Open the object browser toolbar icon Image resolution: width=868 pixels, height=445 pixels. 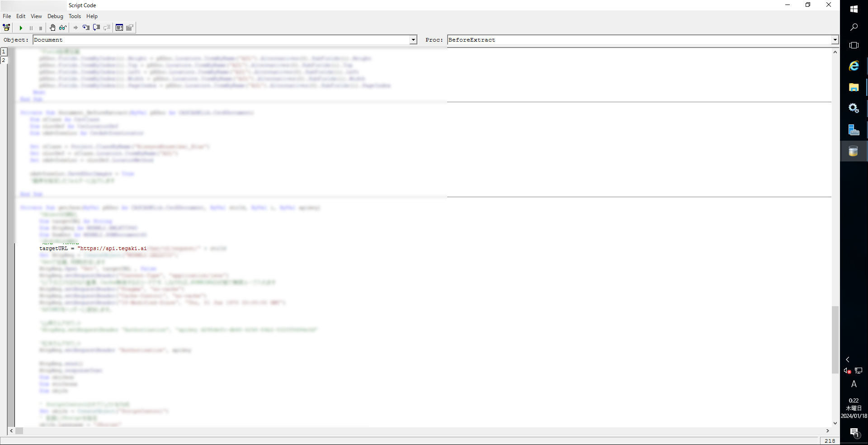(6, 28)
